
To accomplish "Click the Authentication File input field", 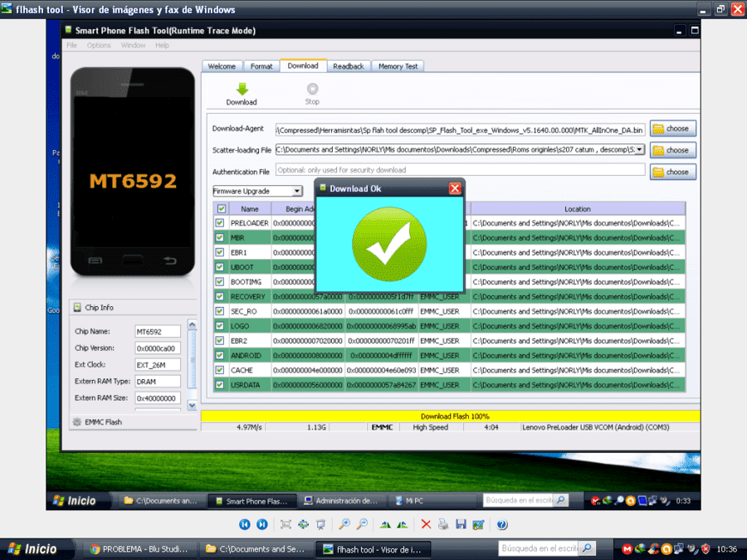I will (460, 170).
